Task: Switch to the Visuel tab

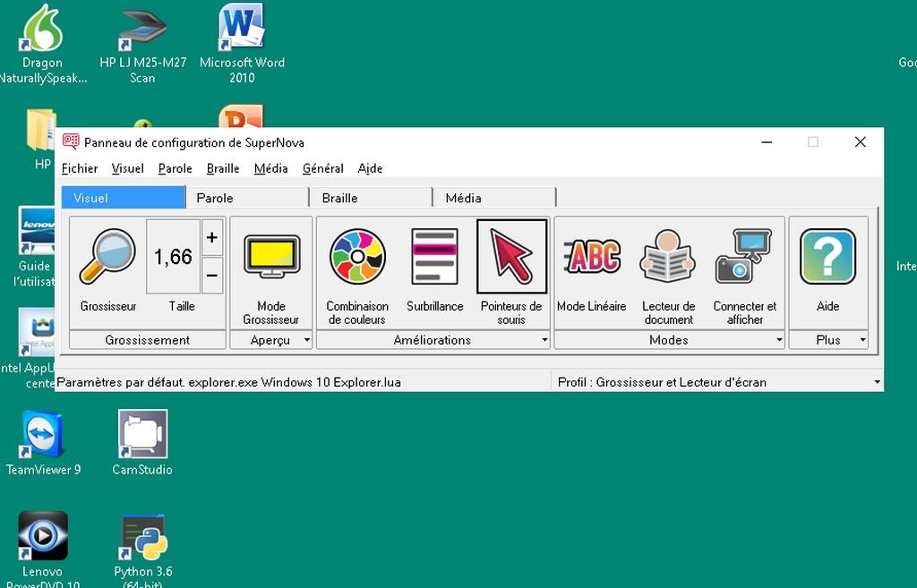Action: pyautogui.click(x=124, y=198)
